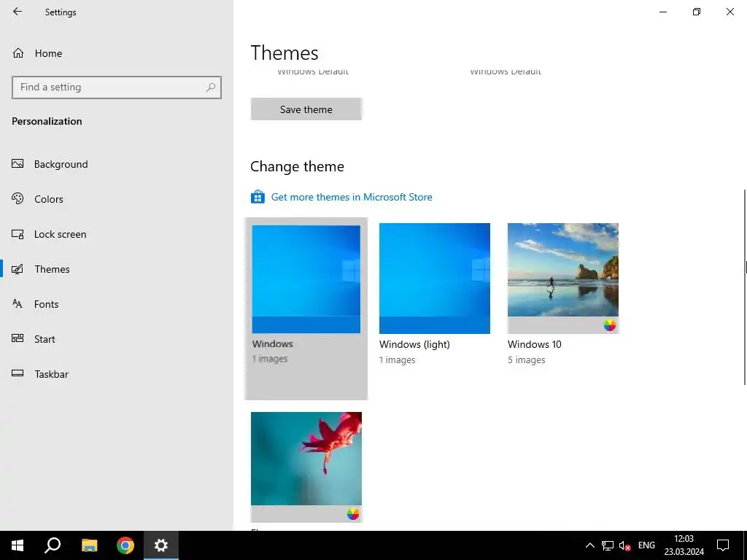Screen dimensions: 747x560
Task: Click the Save theme button
Action: (306, 109)
